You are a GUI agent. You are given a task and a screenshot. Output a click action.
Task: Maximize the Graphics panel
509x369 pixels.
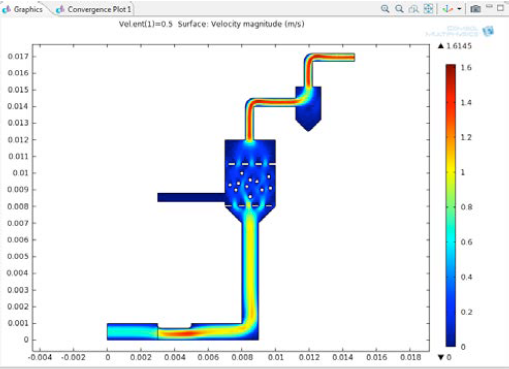pos(500,8)
